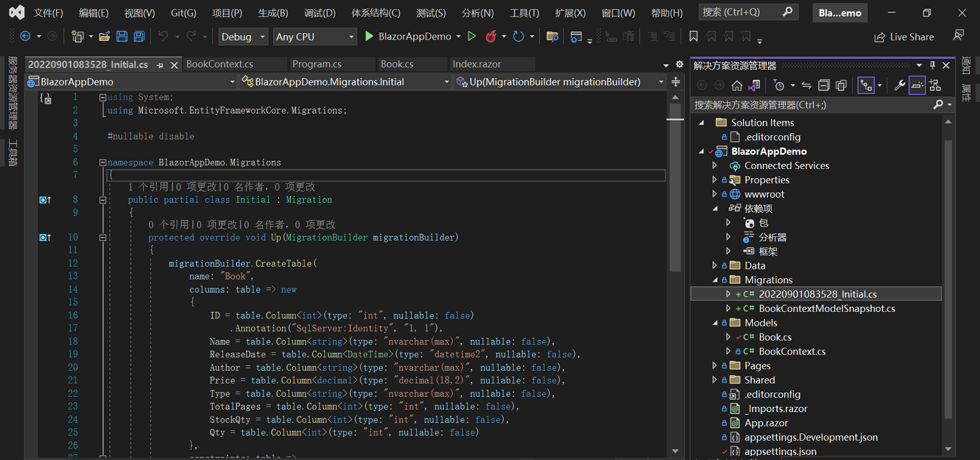Click the Home icon in Solution Explorer toolbar
Image resolution: width=980 pixels, height=460 pixels.
coord(737,85)
